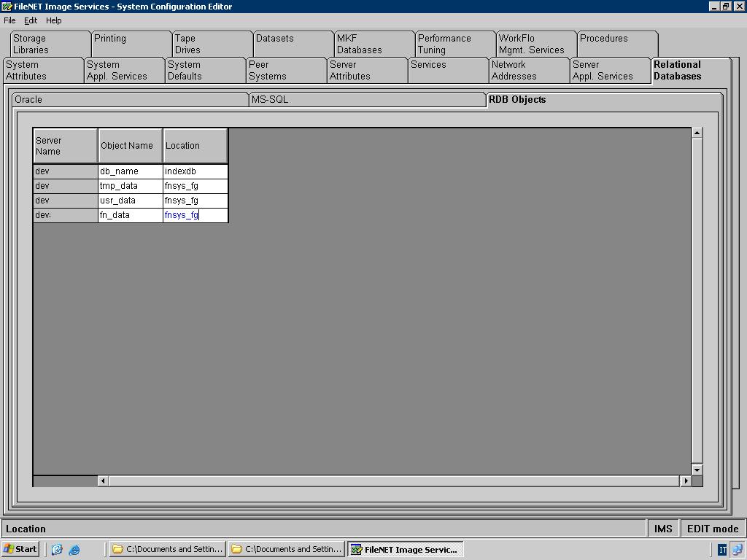This screenshot has height=560, width=747.
Task: Switch to the Datasets tab
Action: pyautogui.click(x=293, y=44)
